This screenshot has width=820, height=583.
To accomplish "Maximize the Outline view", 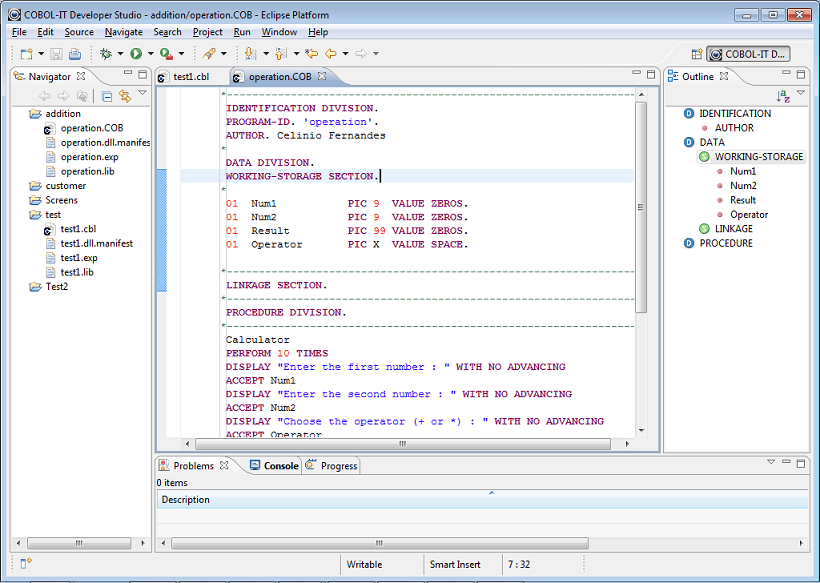I will [x=800, y=75].
